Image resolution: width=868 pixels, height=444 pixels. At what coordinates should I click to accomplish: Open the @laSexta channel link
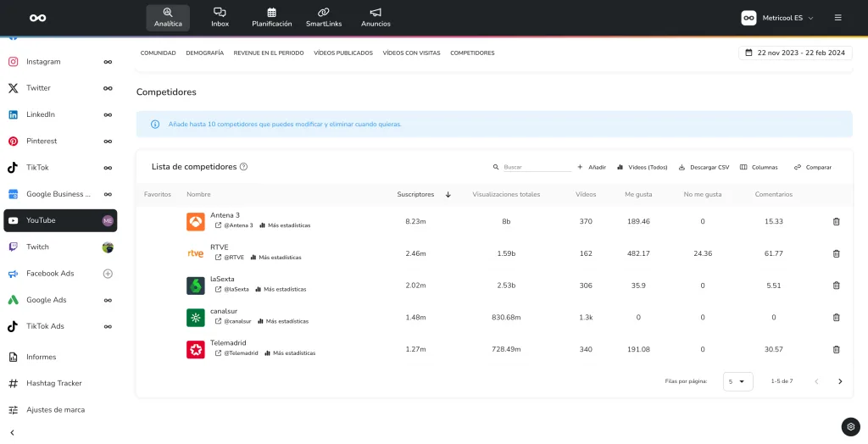(x=232, y=289)
